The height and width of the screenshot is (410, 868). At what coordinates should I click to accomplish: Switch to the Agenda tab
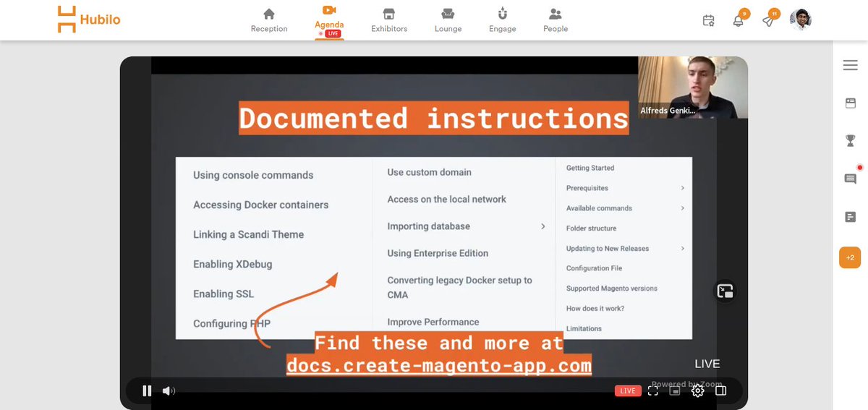pyautogui.click(x=329, y=20)
